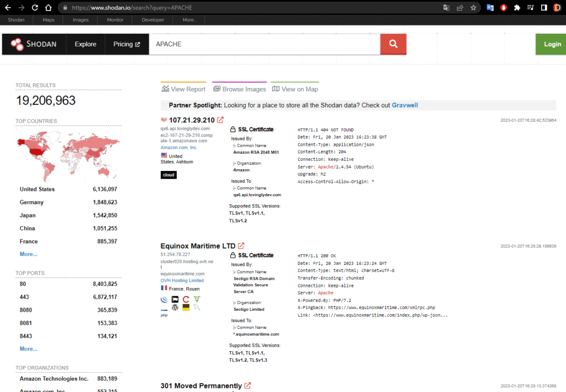Follow the Gravwell partner link
This screenshot has height=392, width=566.
tap(408, 105)
